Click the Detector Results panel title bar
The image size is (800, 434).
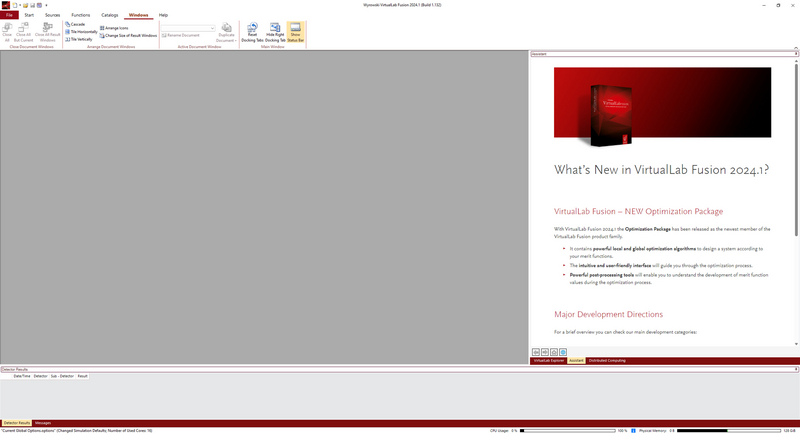[x=397, y=369]
